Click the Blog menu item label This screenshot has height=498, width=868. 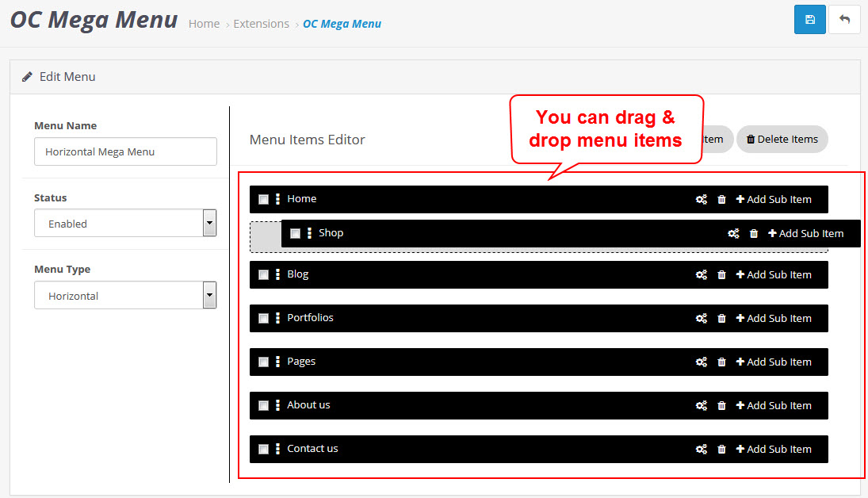(x=298, y=274)
